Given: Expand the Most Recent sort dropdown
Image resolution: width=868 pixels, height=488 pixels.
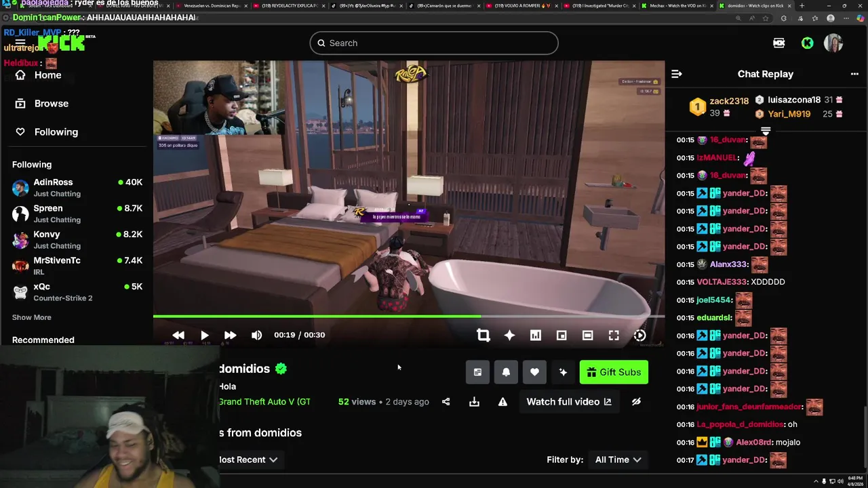Looking at the screenshot, I should (x=248, y=460).
